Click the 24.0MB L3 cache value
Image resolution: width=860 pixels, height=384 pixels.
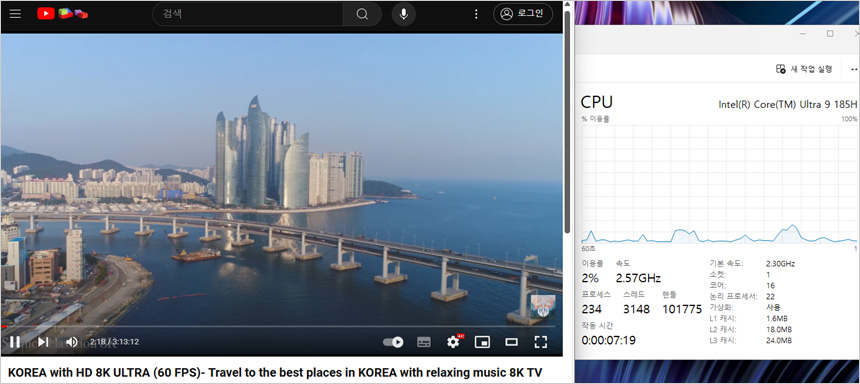tap(779, 341)
